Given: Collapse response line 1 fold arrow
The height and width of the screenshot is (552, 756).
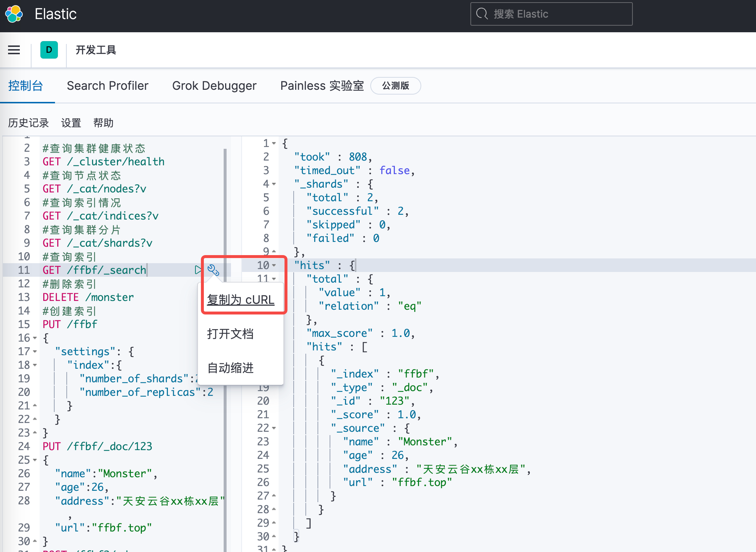Looking at the screenshot, I should point(274,143).
